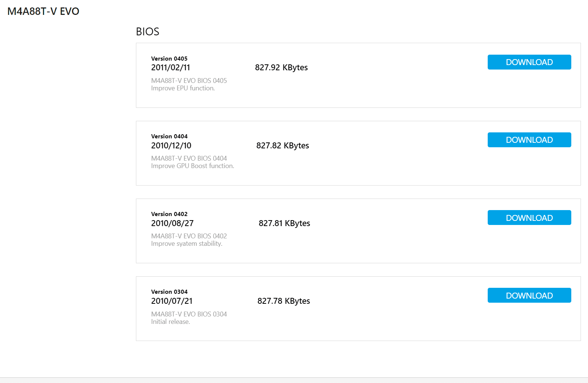
Task: Click the 827.82 KBytes file size
Action: [283, 146]
